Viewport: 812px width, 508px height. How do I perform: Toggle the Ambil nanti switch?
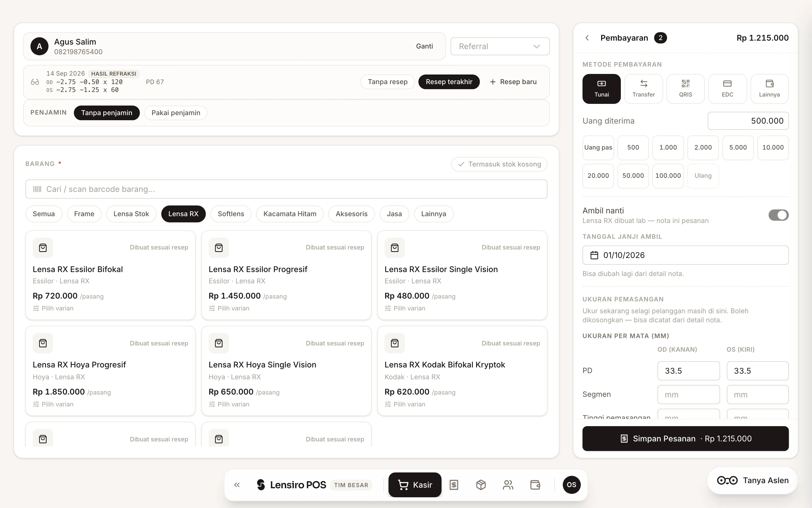point(778,215)
